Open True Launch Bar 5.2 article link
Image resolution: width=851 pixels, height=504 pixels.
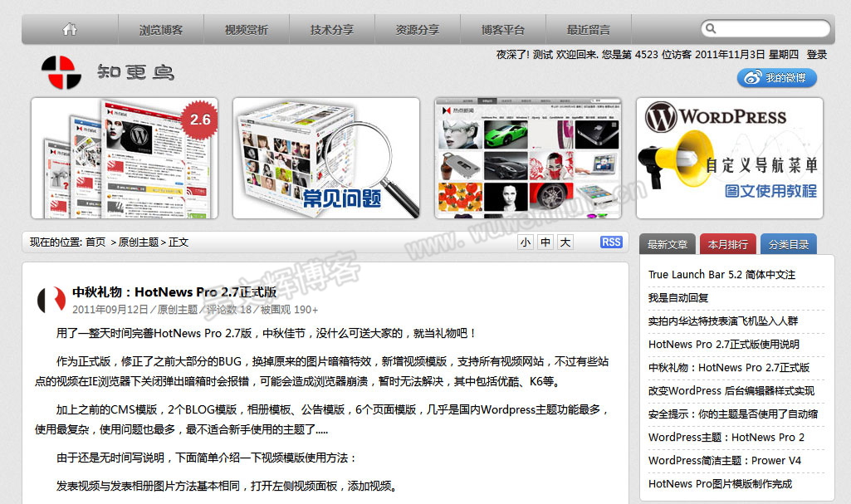coord(721,275)
